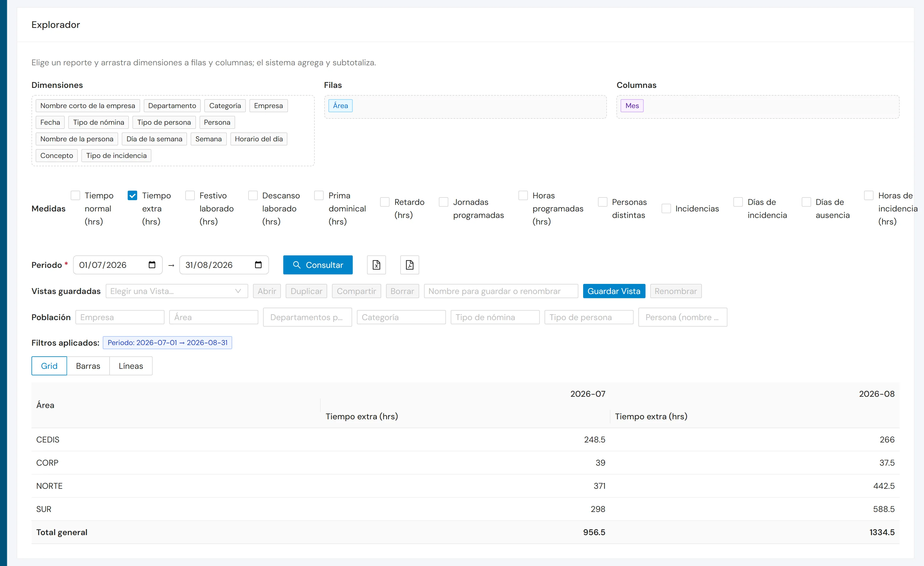Focus the Persona (nombre) filter field
Screen dimensions: 924x566
683,317
